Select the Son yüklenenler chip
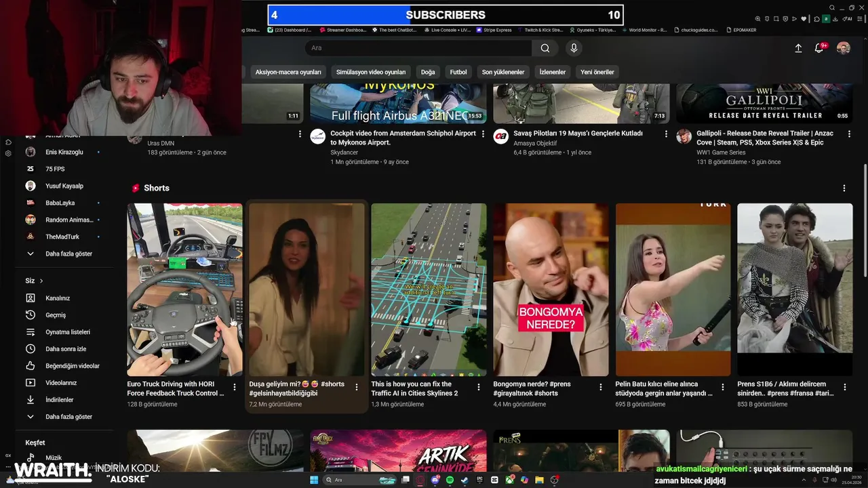The width and height of the screenshot is (868, 488). pos(503,72)
